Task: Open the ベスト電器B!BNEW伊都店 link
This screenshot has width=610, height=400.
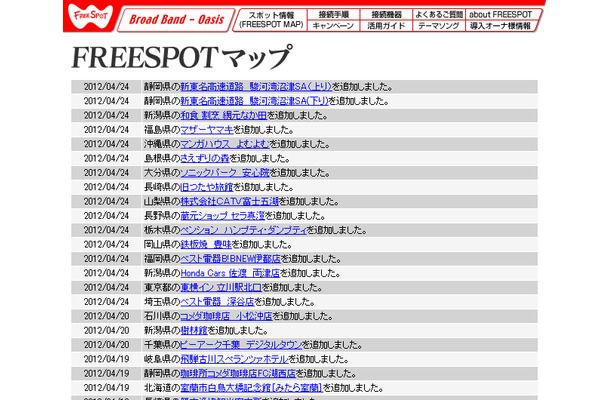Action: [x=230, y=259]
